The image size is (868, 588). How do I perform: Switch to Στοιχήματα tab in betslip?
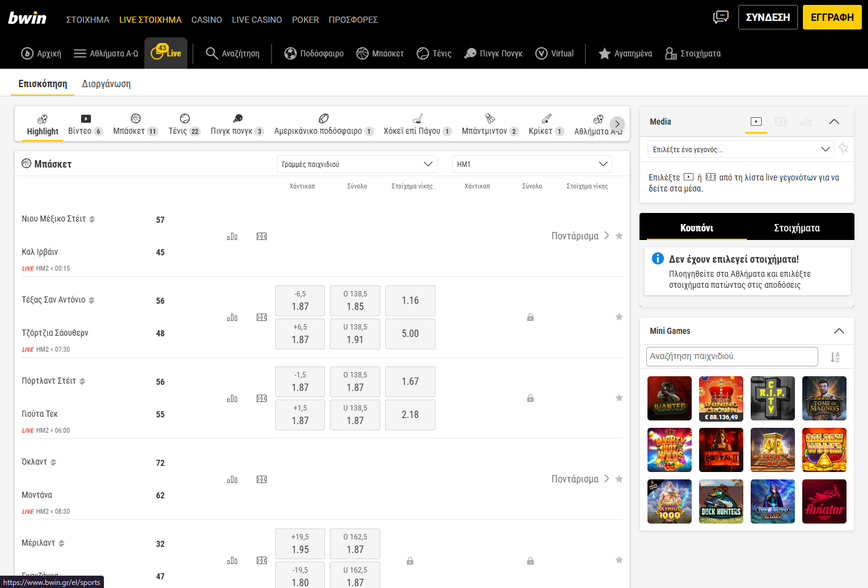797,228
